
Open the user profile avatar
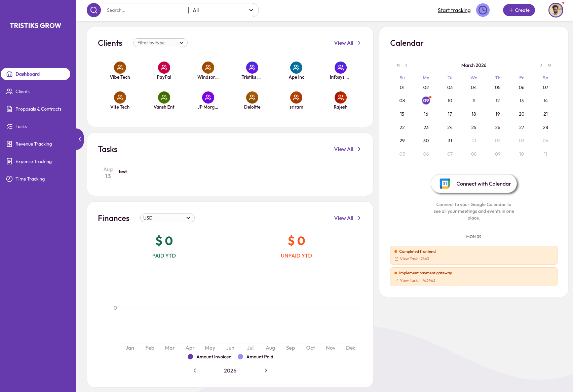click(x=556, y=10)
